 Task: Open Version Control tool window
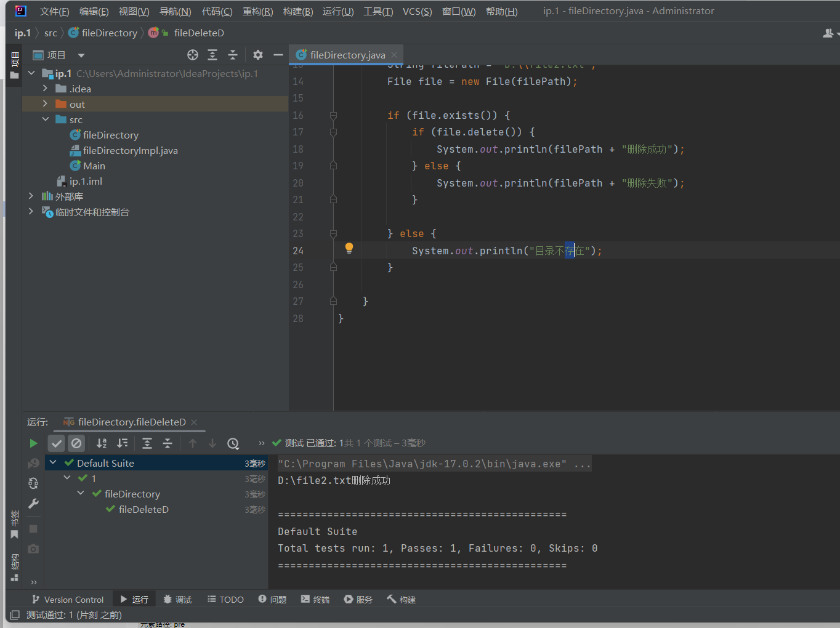point(68,599)
